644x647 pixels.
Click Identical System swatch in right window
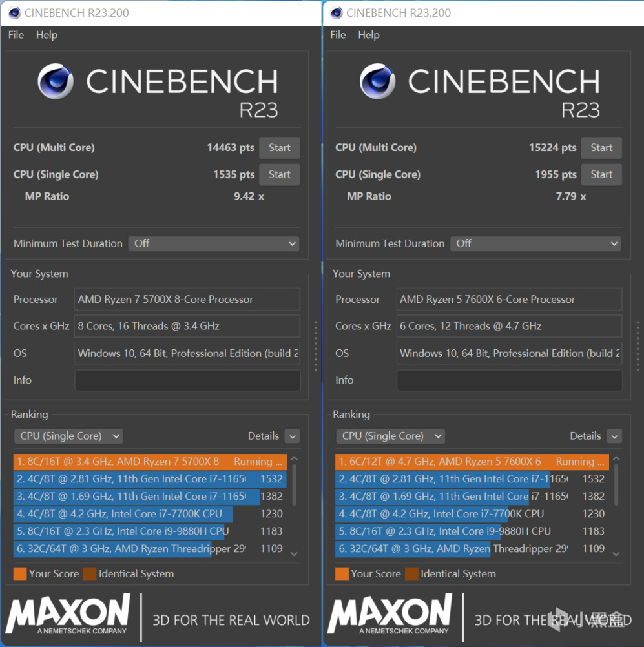[x=412, y=574]
